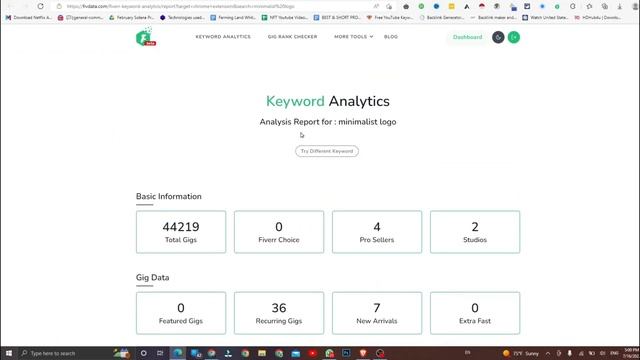Viewport: 640px width, 360px height.
Task: Open the Keyword Analytics menu item
Action: click(223, 37)
